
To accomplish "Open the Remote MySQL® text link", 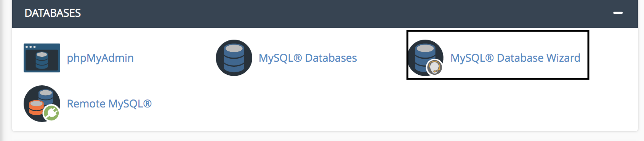I will 109,104.
